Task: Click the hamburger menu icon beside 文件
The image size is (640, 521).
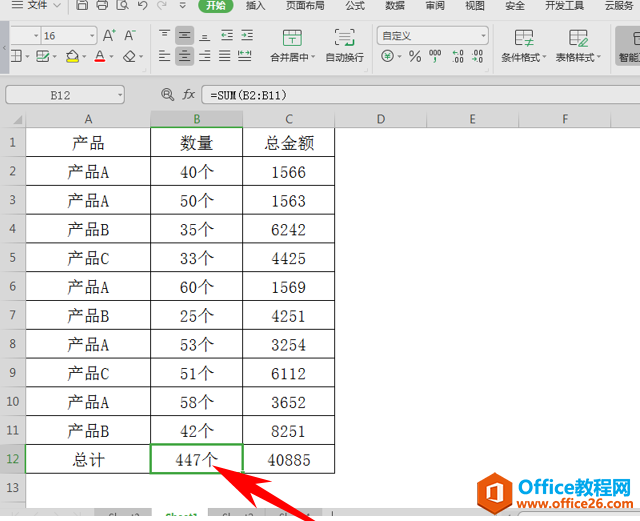Action: 17,5
